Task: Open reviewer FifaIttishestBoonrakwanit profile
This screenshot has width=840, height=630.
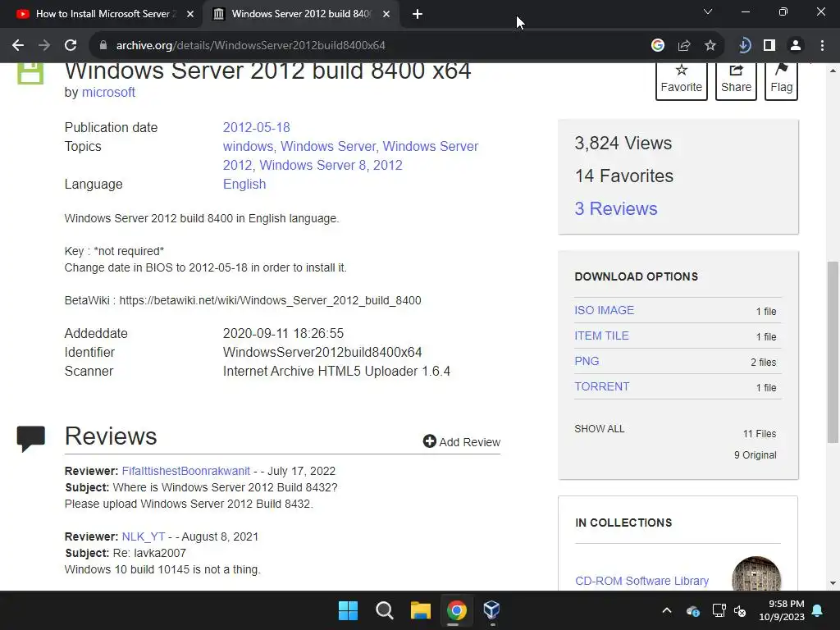Action: coord(186,471)
